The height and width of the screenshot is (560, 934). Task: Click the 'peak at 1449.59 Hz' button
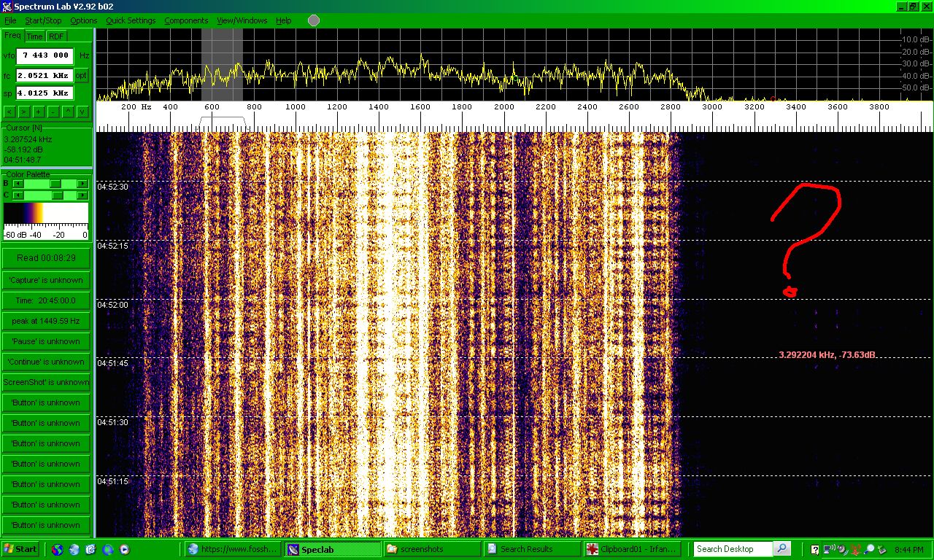46,321
